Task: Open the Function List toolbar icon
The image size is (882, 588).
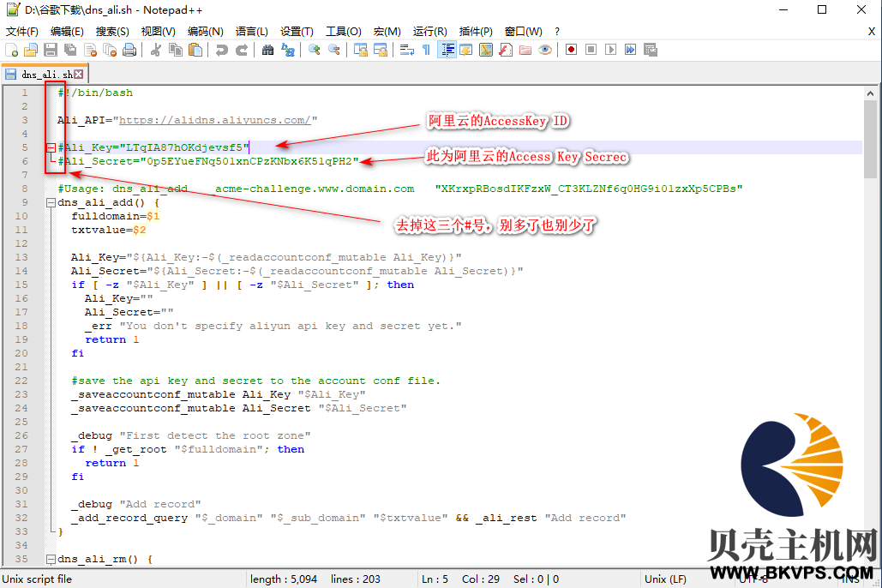Action: (506, 50)
